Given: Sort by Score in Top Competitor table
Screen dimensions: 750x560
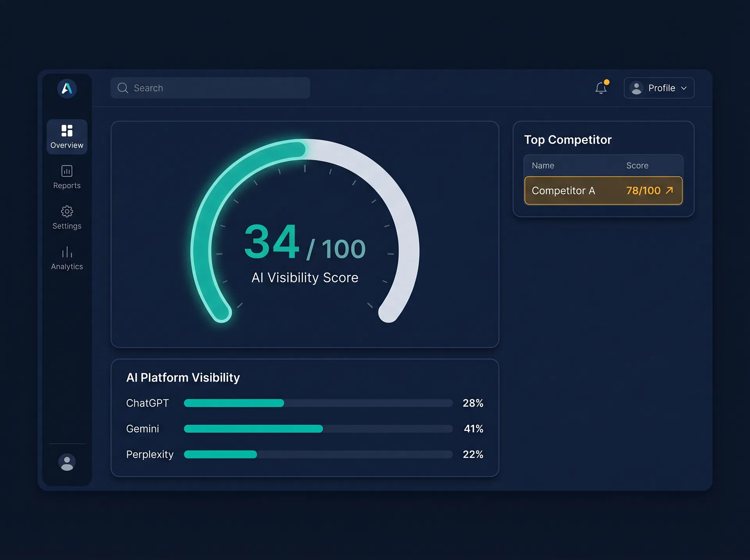Looking at the screenshot, I should tap(637, 165).
